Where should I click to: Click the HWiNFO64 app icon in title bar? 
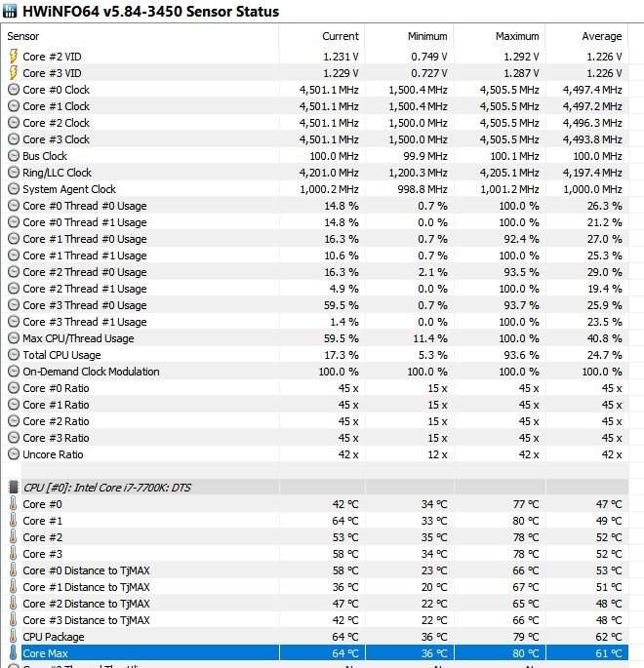[14, 12]
